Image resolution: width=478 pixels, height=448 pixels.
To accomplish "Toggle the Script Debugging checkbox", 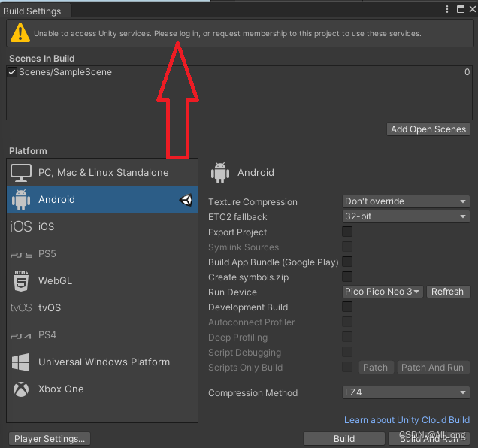I will 347,352.
